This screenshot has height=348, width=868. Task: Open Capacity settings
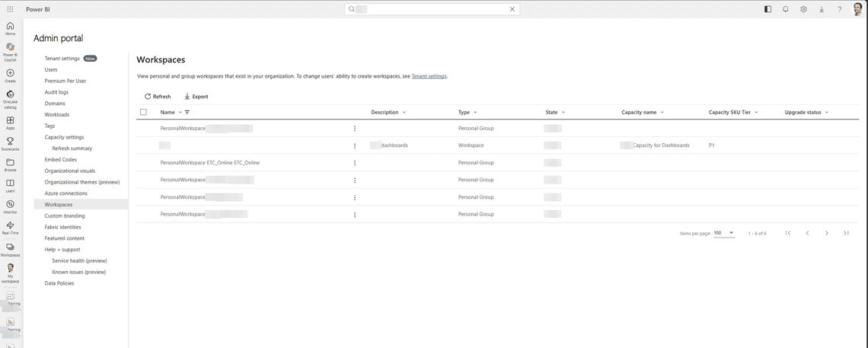point(64,137)
